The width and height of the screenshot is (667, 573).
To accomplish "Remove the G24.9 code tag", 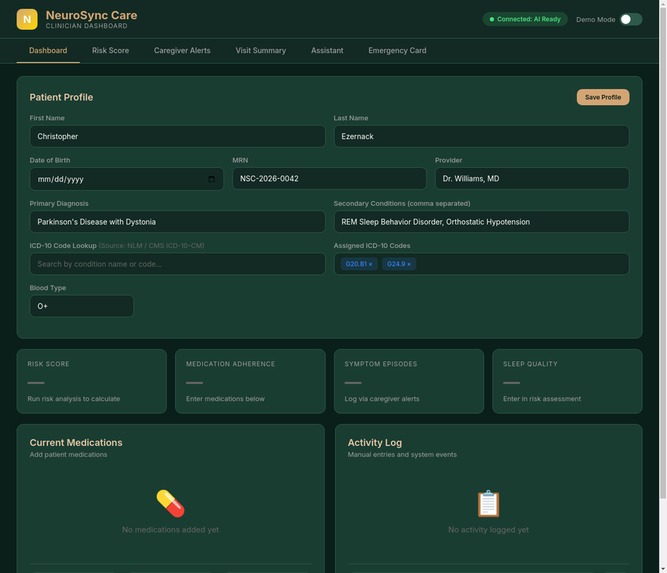I will (x=409, y=264).
